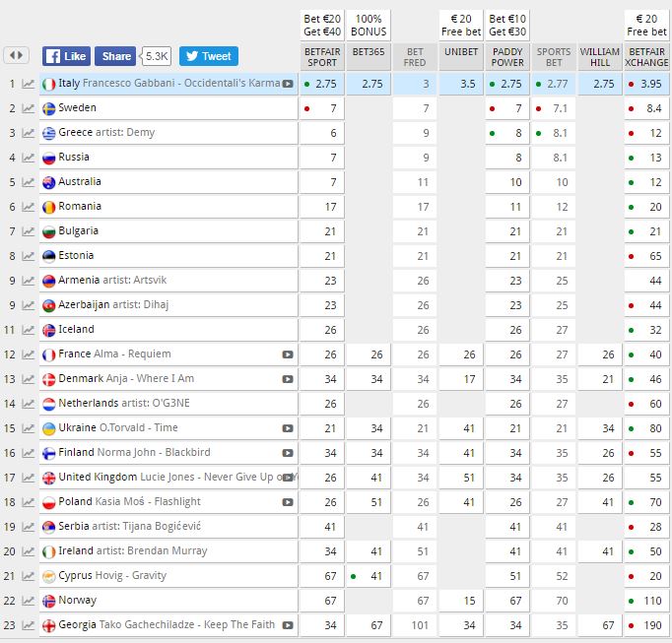This screenshot has width=672, height=643.
Task: Open video icon for Denmark Anja - Where I Am
Action: [288, 379]
